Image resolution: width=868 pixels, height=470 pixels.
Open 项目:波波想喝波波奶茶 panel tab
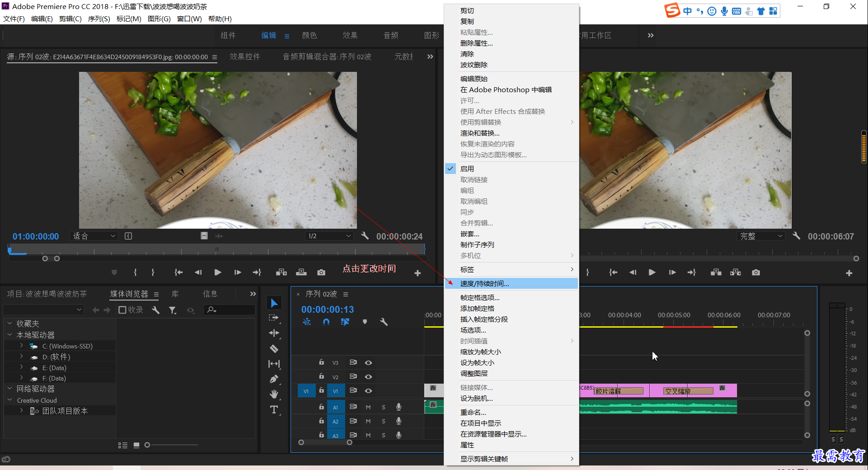tap(47, 294)
